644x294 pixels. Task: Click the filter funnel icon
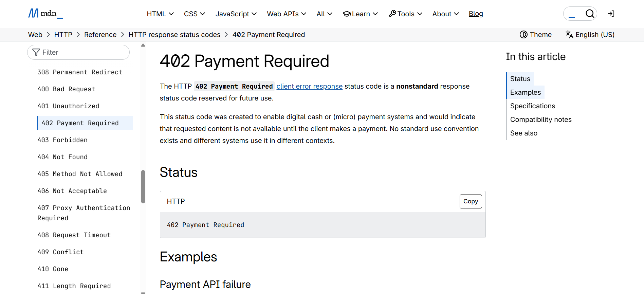point(36,52)
